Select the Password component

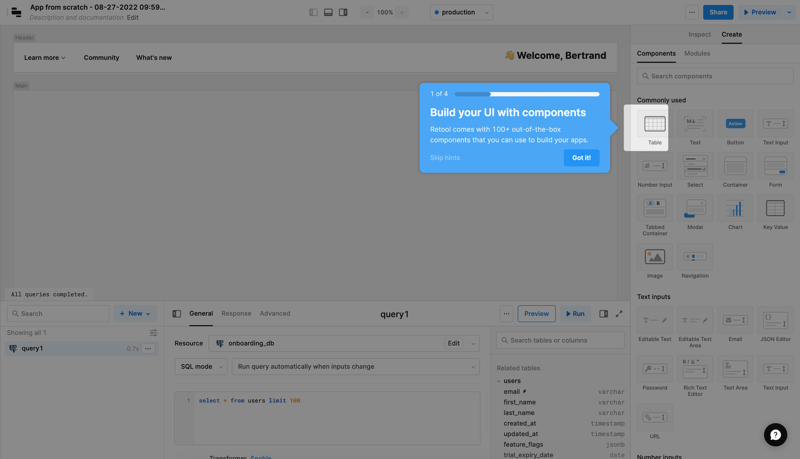pyautogui.click(x=655, y=373)
